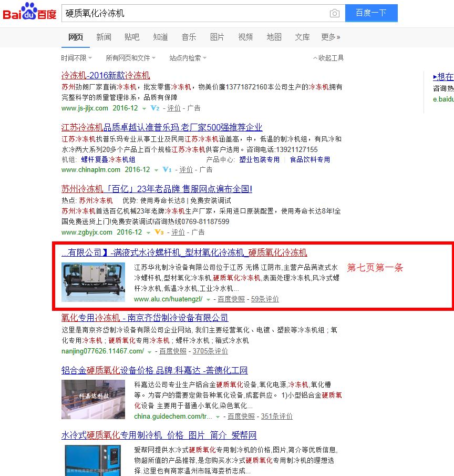Open dropdown arrow beside nanjing077626.11467.com
The image size is (454, 476).
coord(150,352)
